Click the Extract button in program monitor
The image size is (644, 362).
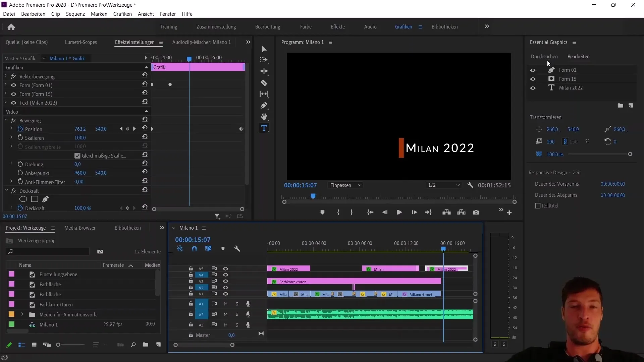pyautogui.click(x=461, y=212)
